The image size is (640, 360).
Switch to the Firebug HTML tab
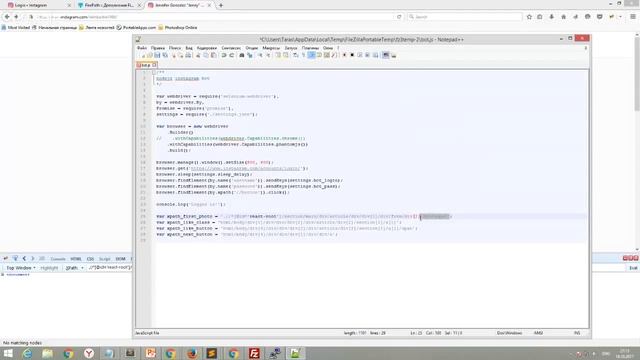point(76,259)
